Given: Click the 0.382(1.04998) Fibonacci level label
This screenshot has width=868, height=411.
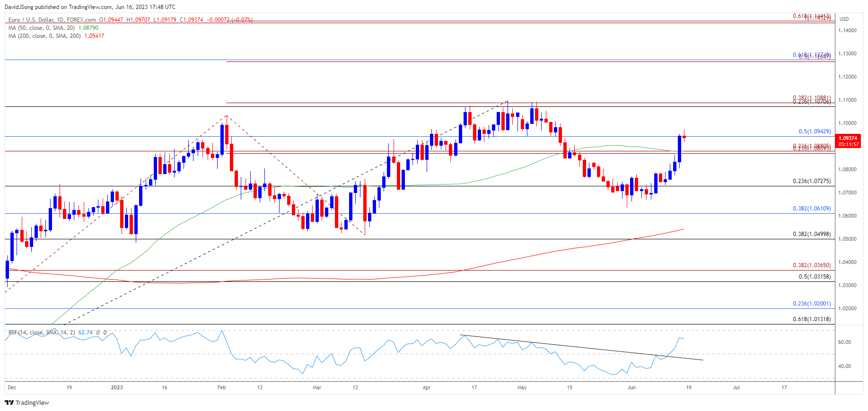Looking at the screenshot, I should (x=812, y=234).
